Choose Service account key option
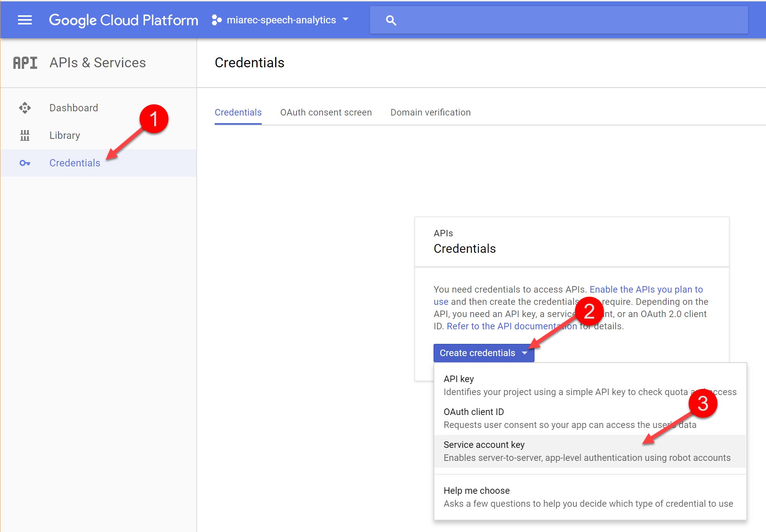 pyautogui.click(x=590, y=451)
